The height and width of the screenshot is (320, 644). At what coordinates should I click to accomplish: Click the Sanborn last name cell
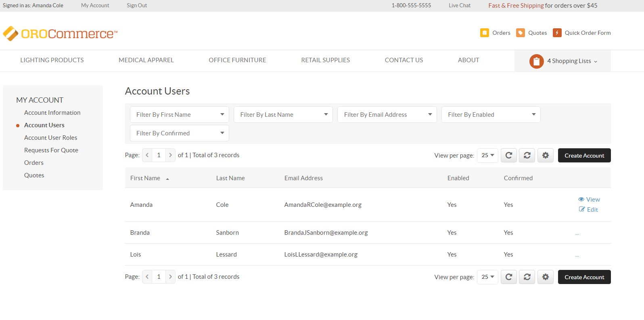(x=228, y=233)
